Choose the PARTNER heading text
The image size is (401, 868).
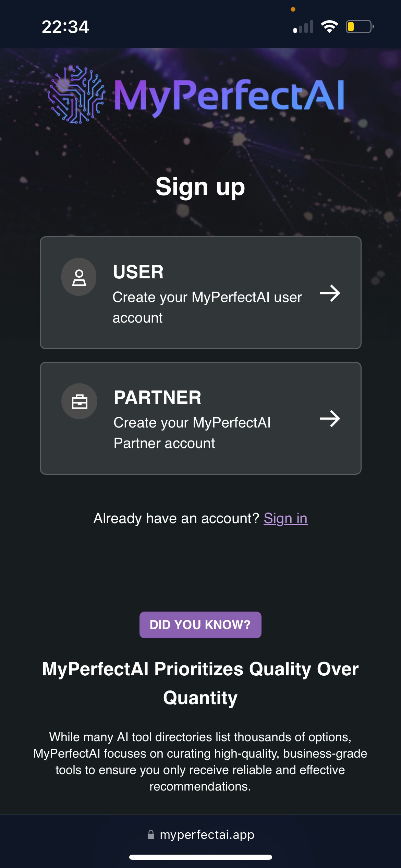[x=158, y=397]
